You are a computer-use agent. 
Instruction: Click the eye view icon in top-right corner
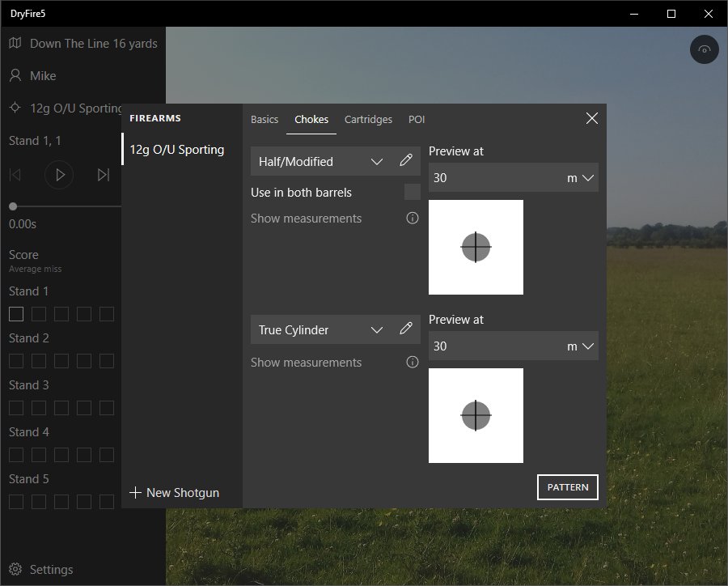point(705,50)
